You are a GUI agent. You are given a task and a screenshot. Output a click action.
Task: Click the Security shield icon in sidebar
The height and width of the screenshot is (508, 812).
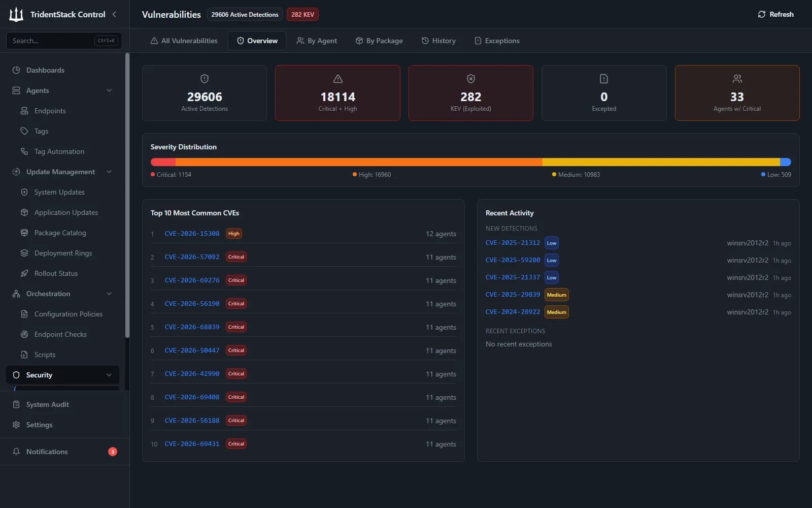point(16,375)
